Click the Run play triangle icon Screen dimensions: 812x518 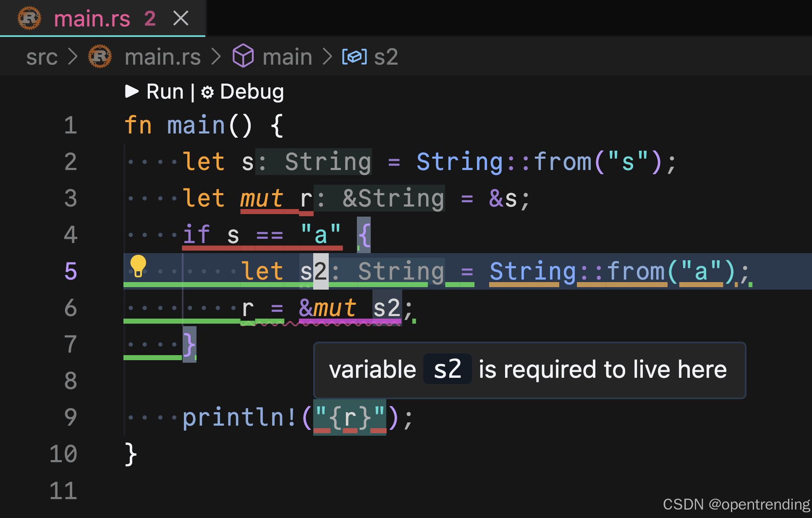tap(132, 92)
